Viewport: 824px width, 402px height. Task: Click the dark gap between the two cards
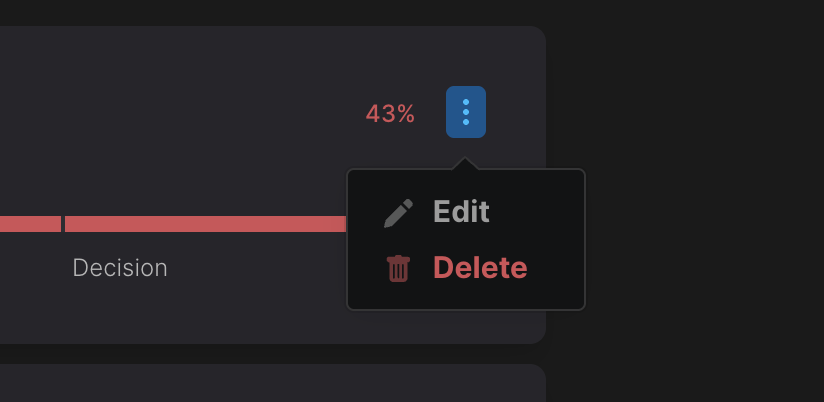pos(270,354)
